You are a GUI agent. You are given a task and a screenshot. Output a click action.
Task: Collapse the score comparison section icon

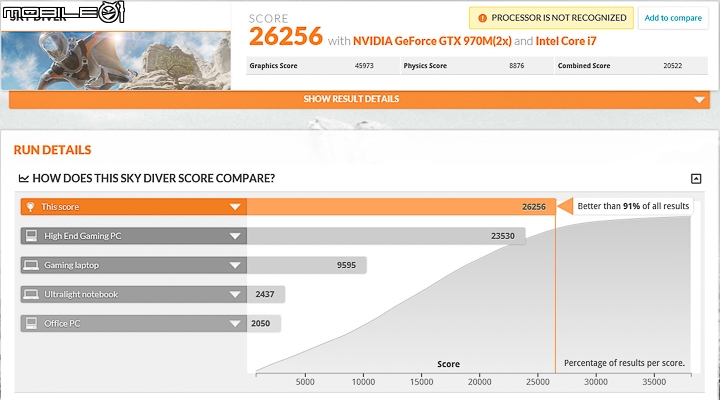point(696,179)
